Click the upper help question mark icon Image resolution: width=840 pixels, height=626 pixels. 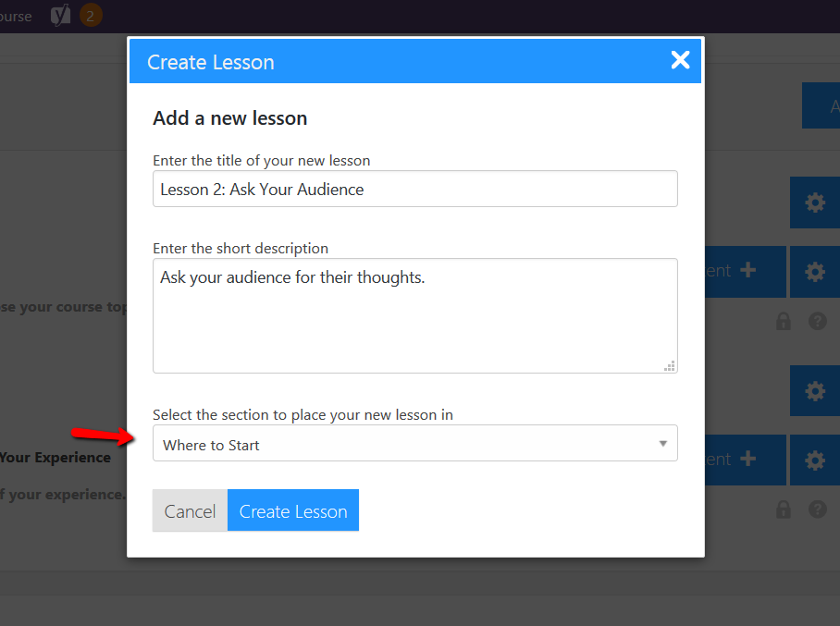[818, 321]
